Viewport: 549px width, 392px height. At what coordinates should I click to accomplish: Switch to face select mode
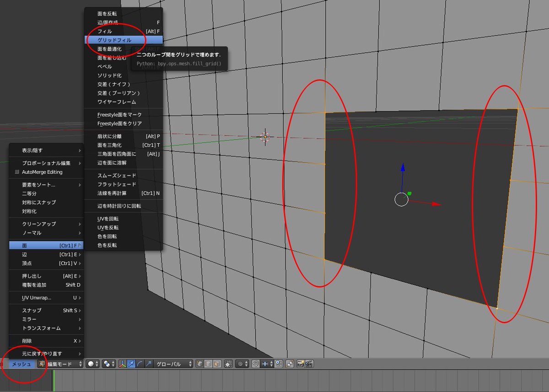[x=217, y=364]
